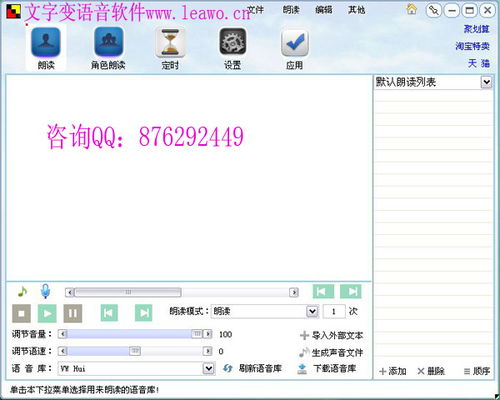Stop playback with the square stop button
The image size is (500, 400).
21,313
